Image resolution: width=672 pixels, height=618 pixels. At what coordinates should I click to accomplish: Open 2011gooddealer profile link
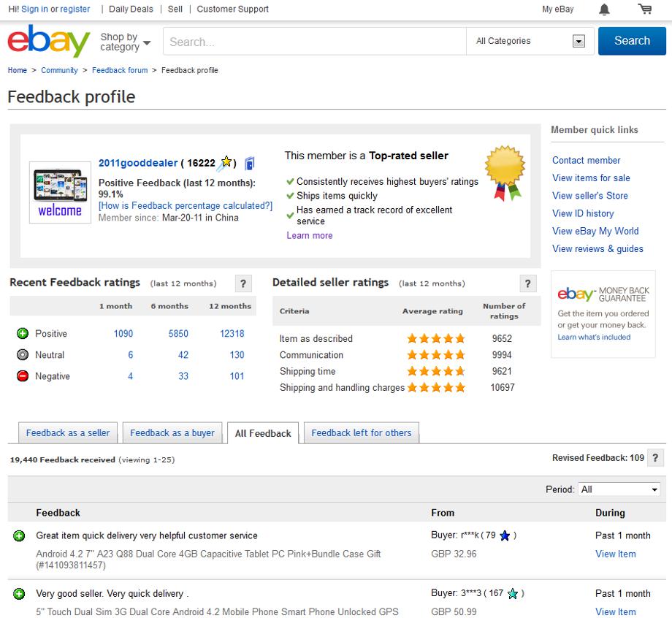[x=138, y=163]
